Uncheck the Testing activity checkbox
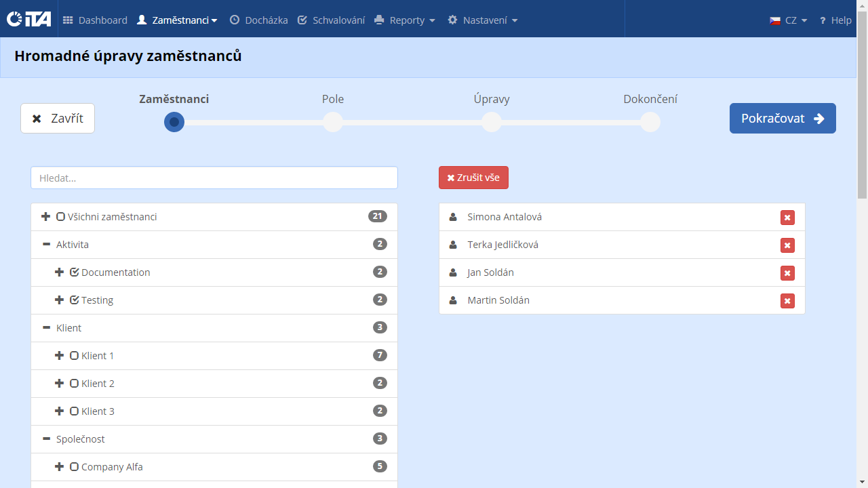Image resolution: width=868 pixels, height=488 pixels. click(x=75, y=300)
